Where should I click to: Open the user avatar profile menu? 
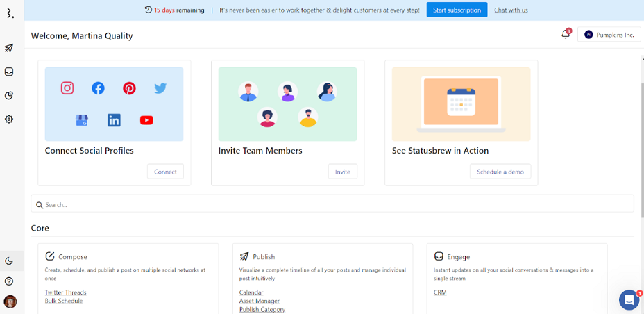10,301
